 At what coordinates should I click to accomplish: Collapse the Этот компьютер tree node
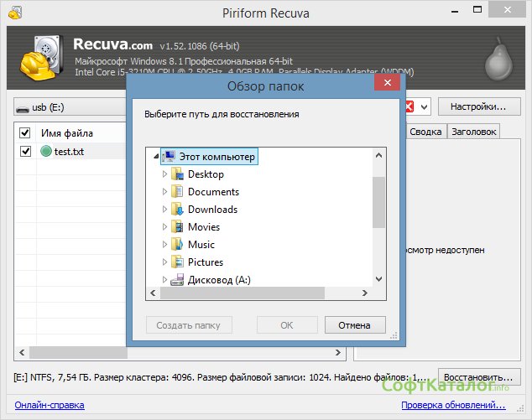click(156, 157)
